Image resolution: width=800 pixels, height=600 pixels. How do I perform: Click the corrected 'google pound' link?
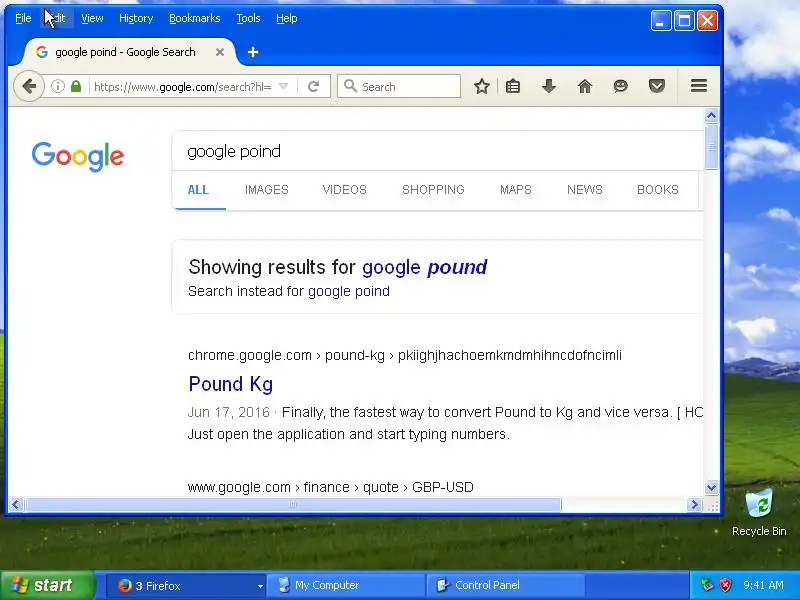[424, 267]
